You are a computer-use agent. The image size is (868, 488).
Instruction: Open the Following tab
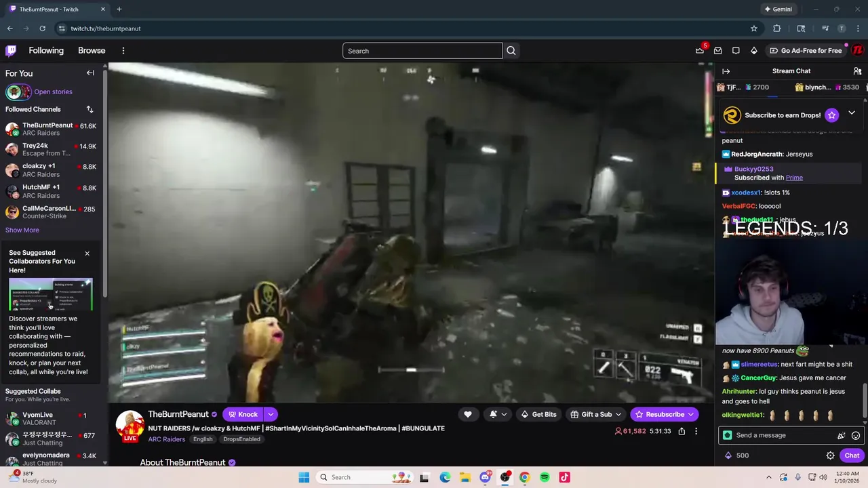(46, 50)
